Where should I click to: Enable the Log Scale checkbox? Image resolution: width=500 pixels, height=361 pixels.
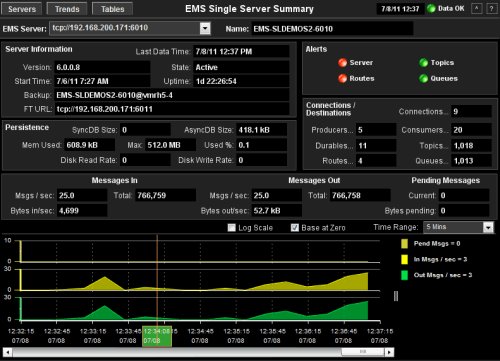[231, 228]
